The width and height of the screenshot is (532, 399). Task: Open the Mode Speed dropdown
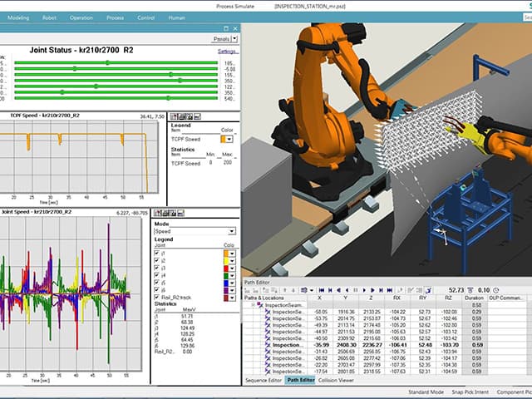coord(230,231)
